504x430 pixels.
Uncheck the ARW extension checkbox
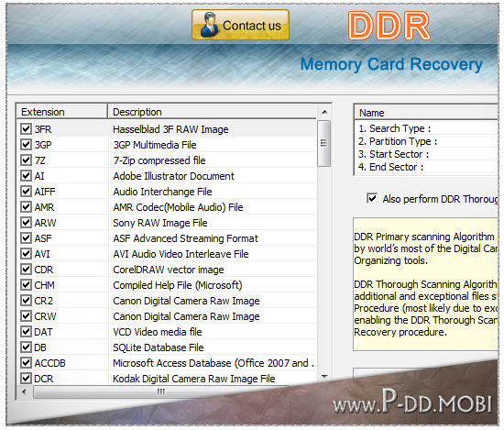point(26,223)
